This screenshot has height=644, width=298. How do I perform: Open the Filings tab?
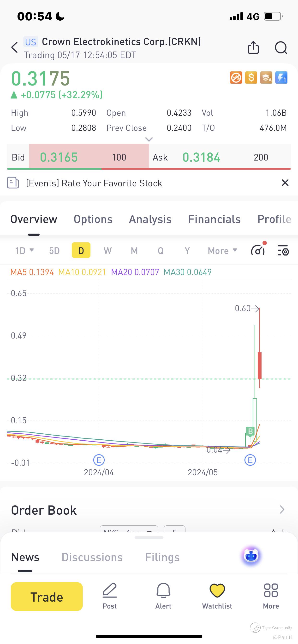(162, 557)
